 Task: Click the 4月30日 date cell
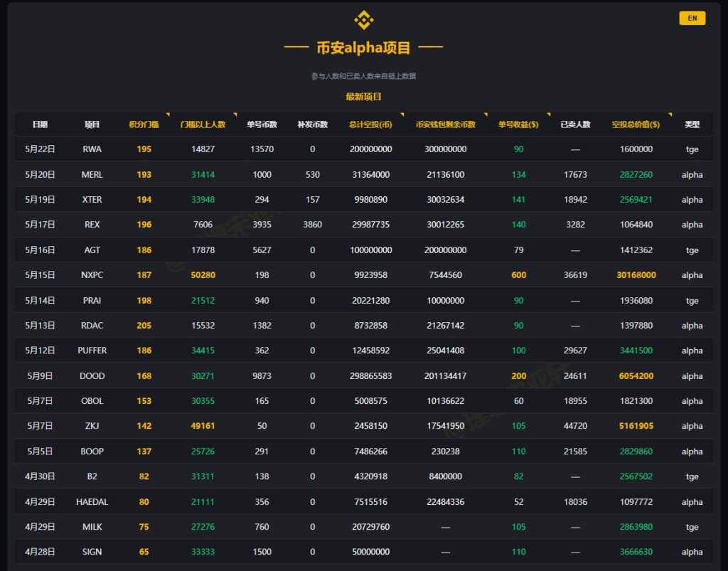click(40, 476)
